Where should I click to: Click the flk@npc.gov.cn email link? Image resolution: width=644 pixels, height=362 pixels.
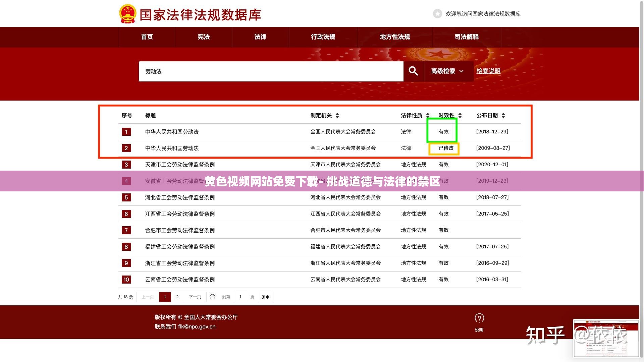(x=196, y=326)
